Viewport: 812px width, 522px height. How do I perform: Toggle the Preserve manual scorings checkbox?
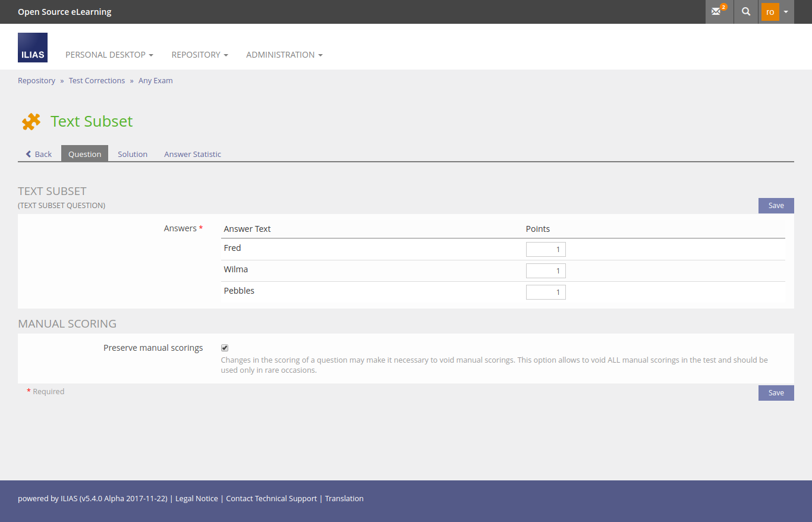point(225,348)
